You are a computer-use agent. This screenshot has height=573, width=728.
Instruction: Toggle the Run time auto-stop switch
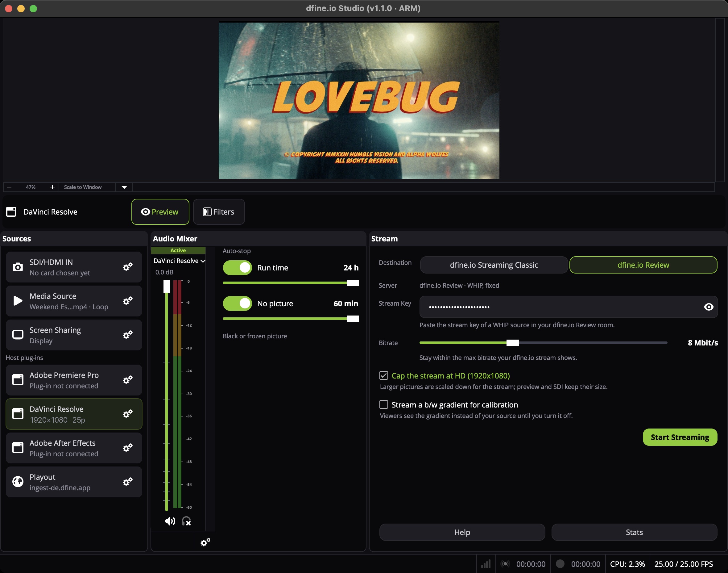click(237, 268)
